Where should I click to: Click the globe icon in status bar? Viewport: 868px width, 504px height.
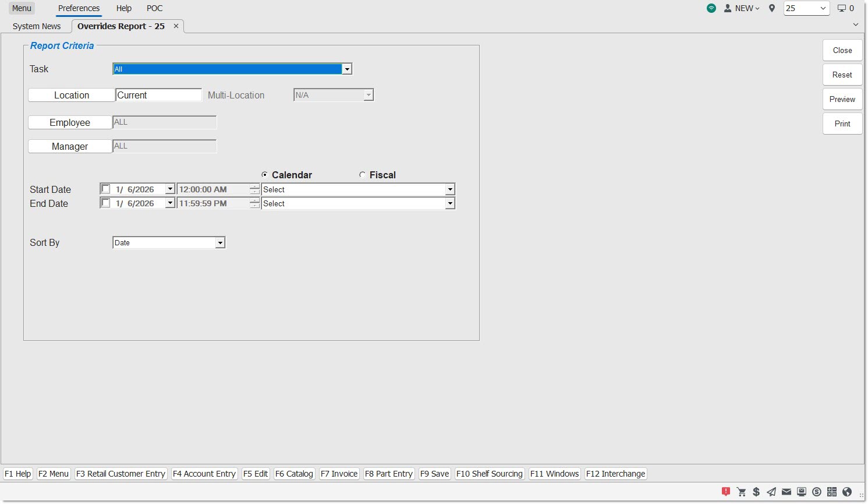point(847,492)
